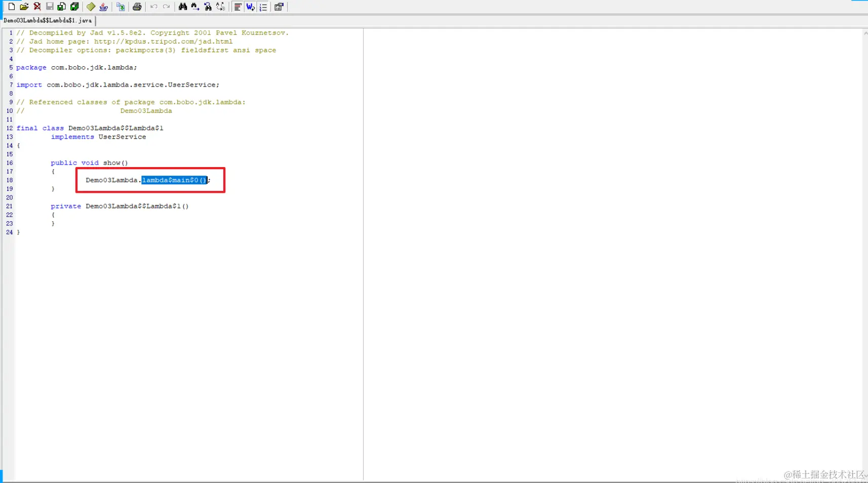The width and height of the screenshot is (868, 483).
Task: Create a new file with toolbar icon
Action: [x=11, y=7]
